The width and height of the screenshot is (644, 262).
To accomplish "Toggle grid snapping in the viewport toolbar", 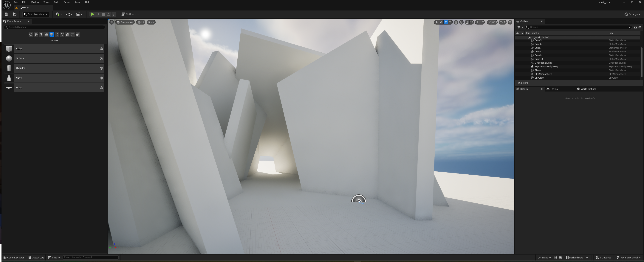I will point(467,22).
